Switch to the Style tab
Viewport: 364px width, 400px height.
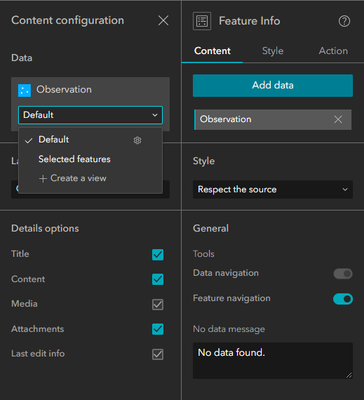(273, 51)
